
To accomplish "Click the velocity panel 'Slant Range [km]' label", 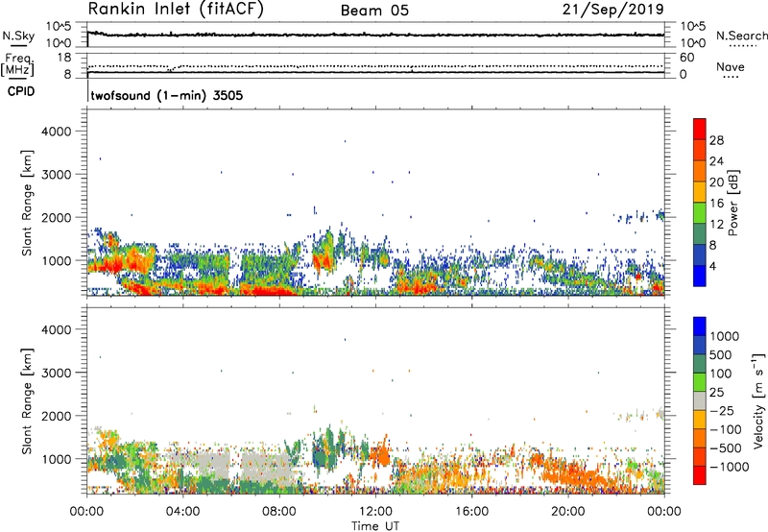I will coord(27,401).
